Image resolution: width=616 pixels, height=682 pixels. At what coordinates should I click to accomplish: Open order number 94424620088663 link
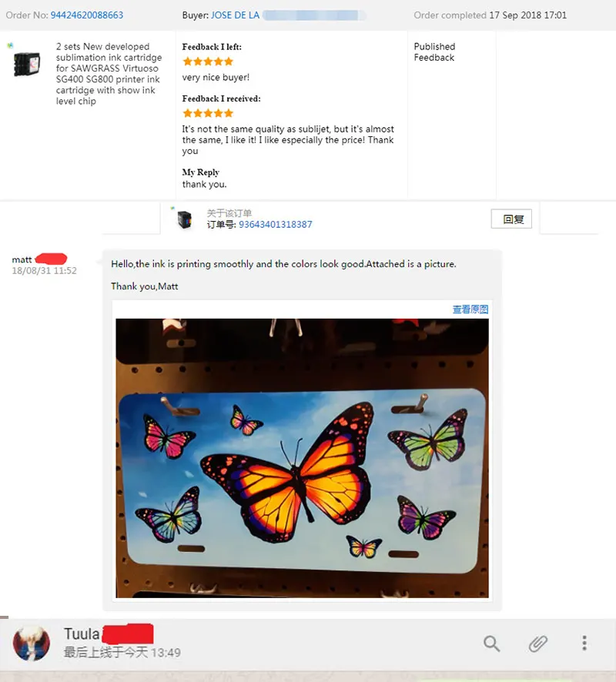click(87, 15)
